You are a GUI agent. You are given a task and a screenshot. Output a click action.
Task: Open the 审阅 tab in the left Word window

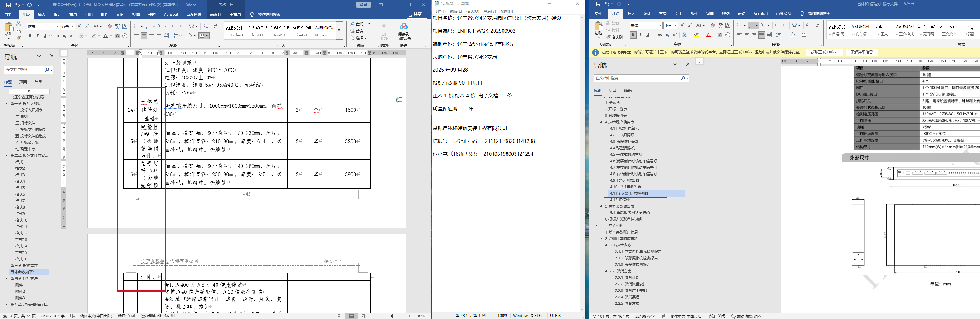pos(120,14)
